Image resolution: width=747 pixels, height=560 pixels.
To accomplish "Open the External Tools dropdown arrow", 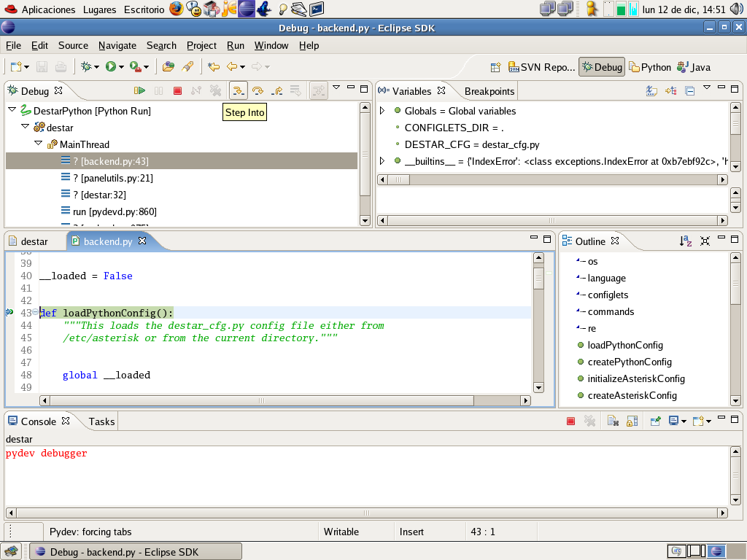I will (x=146, y=67).
